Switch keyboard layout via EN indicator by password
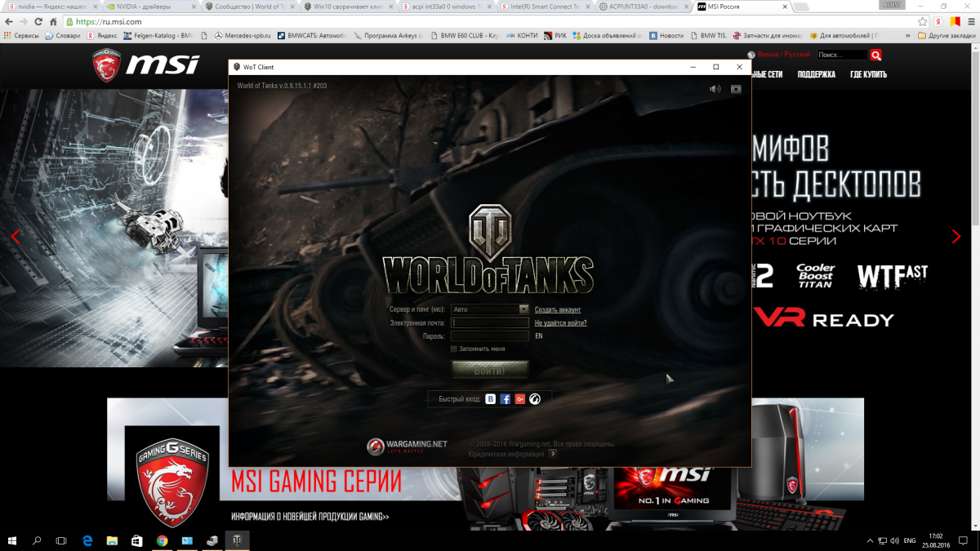The image size is (980, 551). coord(539,335)
